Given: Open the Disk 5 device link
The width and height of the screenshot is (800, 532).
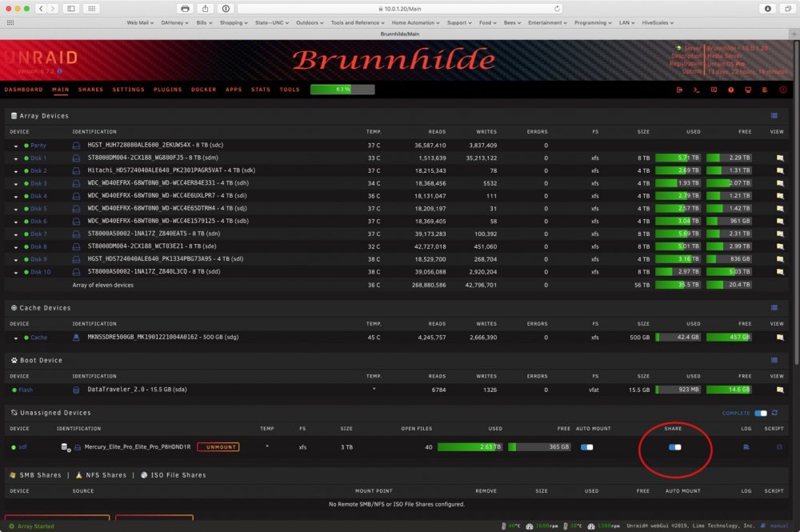Looking at the screenshot, I should pos(38,209).
